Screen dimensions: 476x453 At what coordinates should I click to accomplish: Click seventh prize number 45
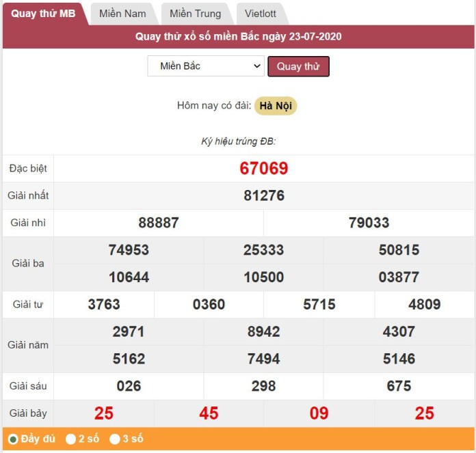coord(209,413)
